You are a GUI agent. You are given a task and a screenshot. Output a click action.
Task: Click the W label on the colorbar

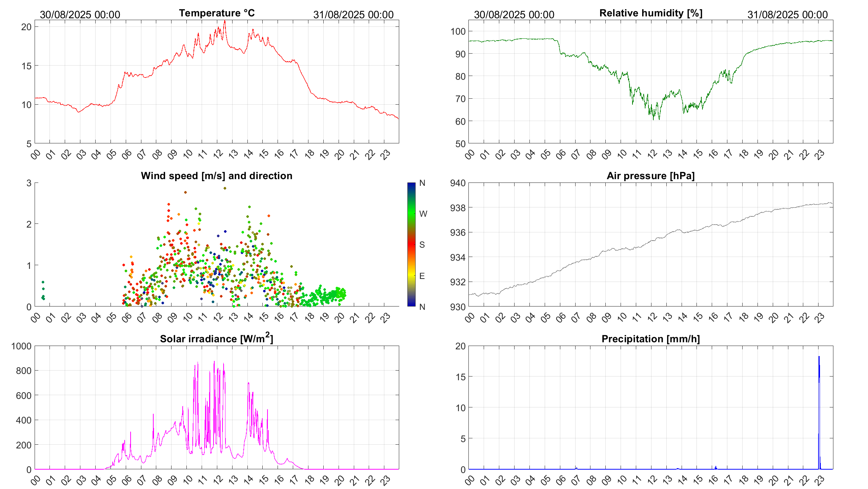point(423,214)
